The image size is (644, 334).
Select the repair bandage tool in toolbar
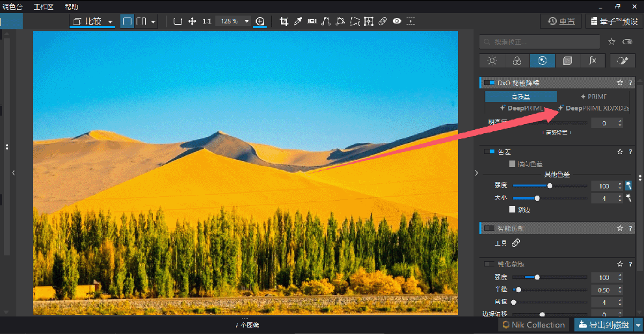pyautogui.click(x=382, y=21)
